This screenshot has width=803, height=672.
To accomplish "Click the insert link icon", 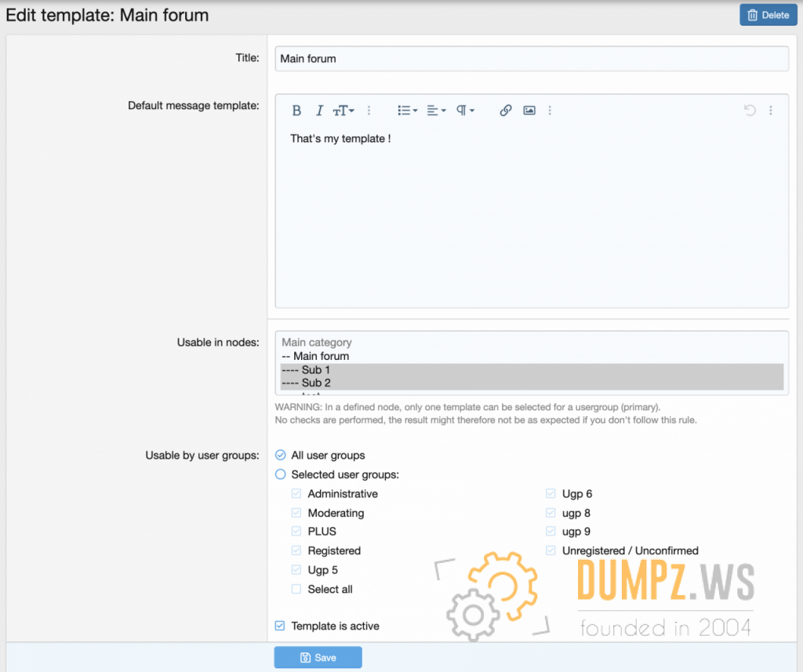I will click(506, 111).
